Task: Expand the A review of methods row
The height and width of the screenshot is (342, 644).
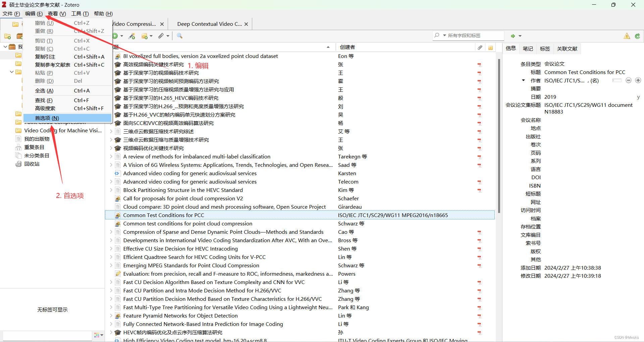Action: click(111, 157)
